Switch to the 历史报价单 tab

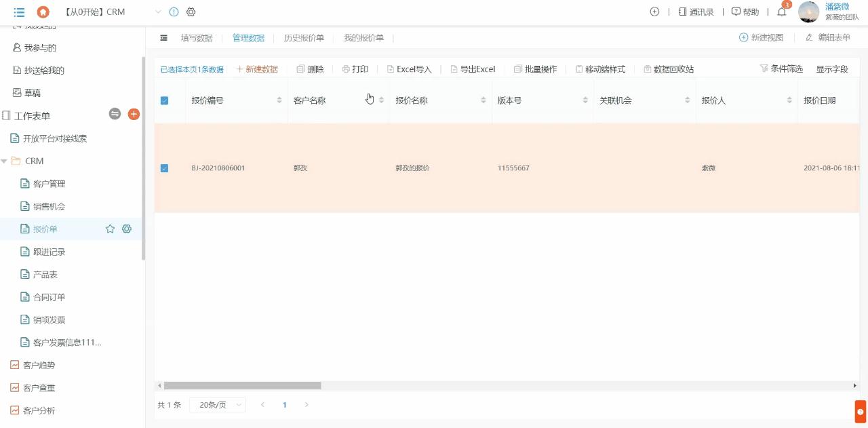coord(303,38)
